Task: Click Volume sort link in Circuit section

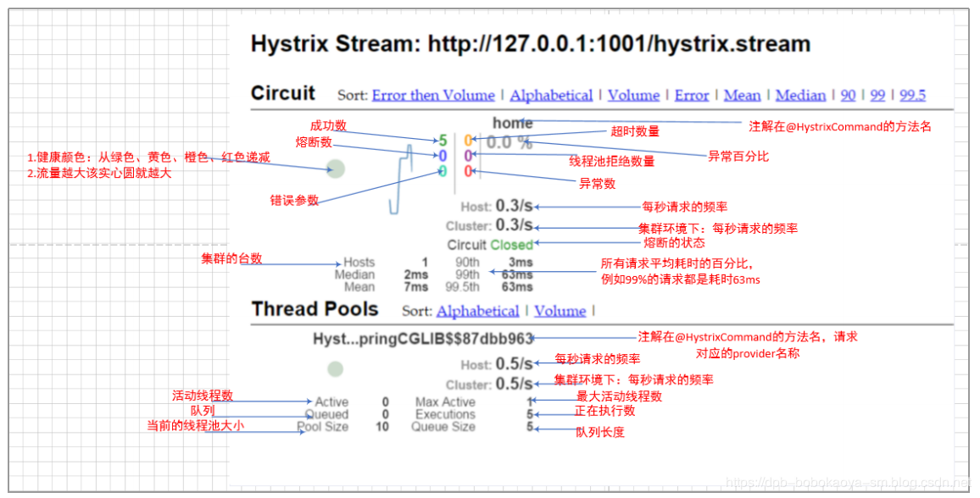Action: tap(634, 95)
